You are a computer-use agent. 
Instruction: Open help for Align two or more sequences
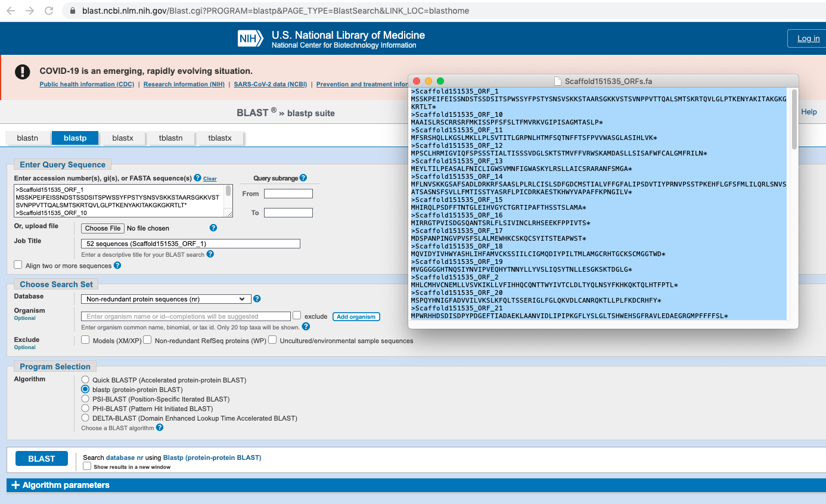click(x=117, y=265)
